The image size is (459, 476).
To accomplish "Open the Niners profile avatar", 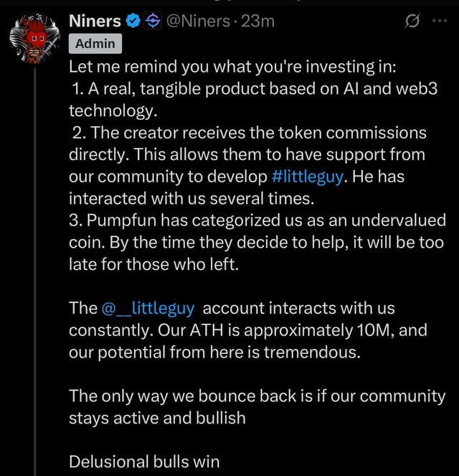I will (x=34, y=38).
